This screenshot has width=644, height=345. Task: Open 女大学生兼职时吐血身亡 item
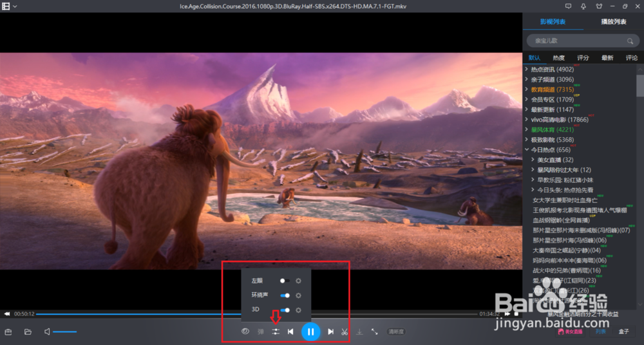pos(565,200)
